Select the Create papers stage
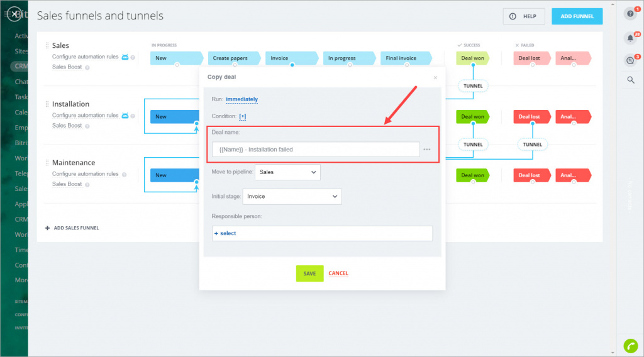This screenshot has height=357, width=644. coord(234,58)
